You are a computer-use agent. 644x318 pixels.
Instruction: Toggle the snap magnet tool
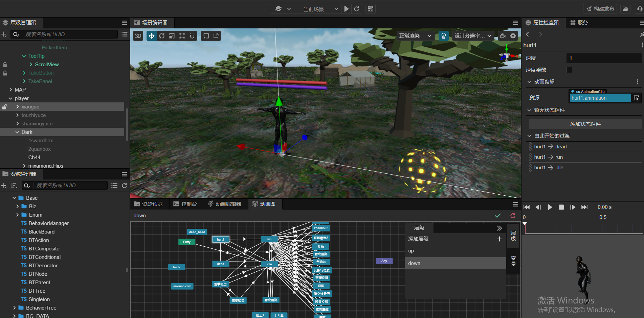(x=192, y=36)
